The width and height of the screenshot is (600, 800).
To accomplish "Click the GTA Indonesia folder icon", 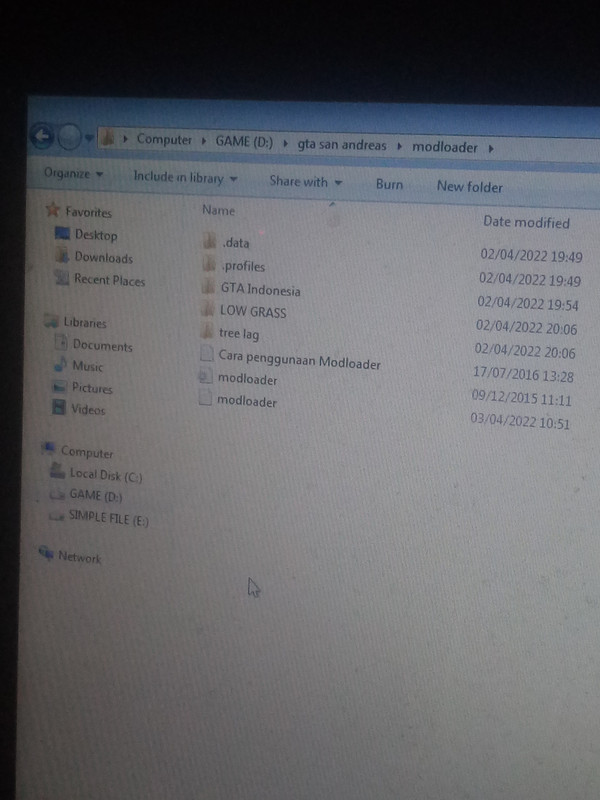I will [208, 286].
